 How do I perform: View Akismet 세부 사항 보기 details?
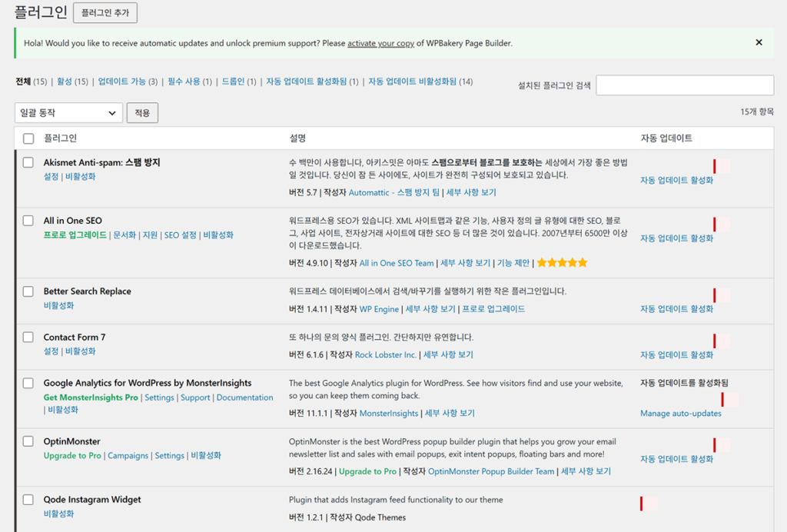coord(471,193)
